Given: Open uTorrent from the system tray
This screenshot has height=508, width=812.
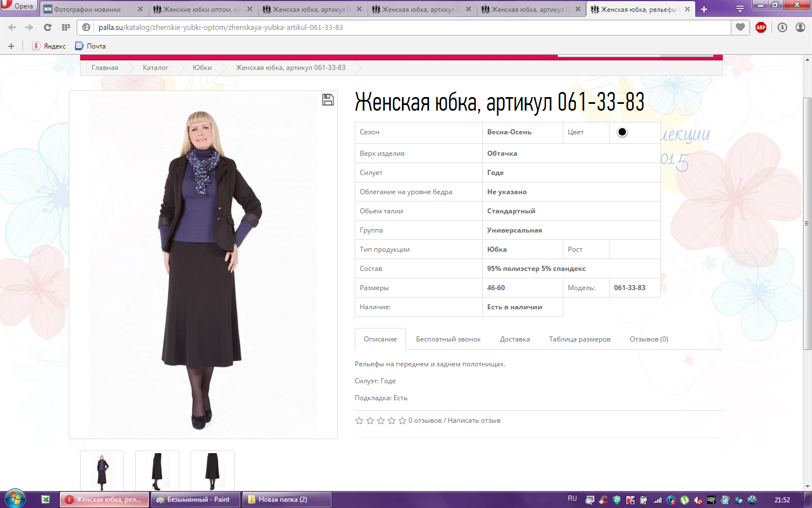Looking at the screenshot, I should [685, 500].
